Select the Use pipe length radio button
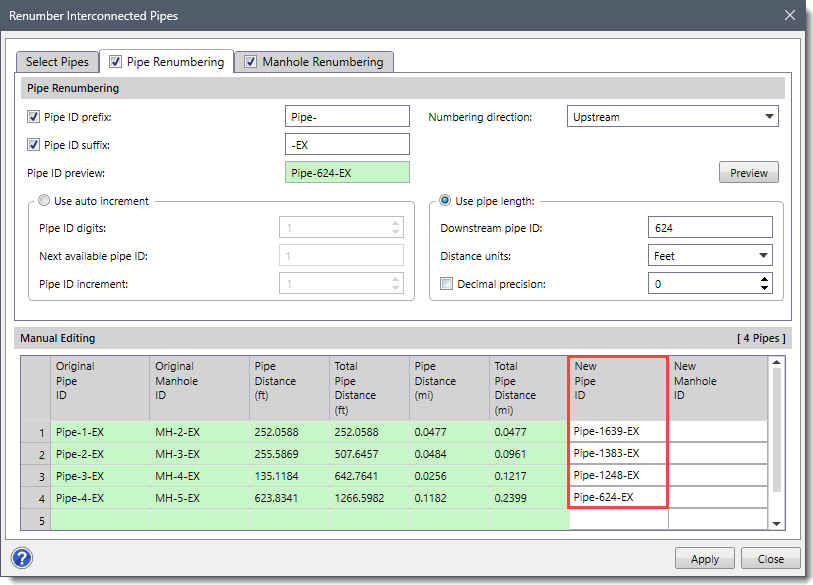This screenshot has width=813, height=585. pos(446,201)
